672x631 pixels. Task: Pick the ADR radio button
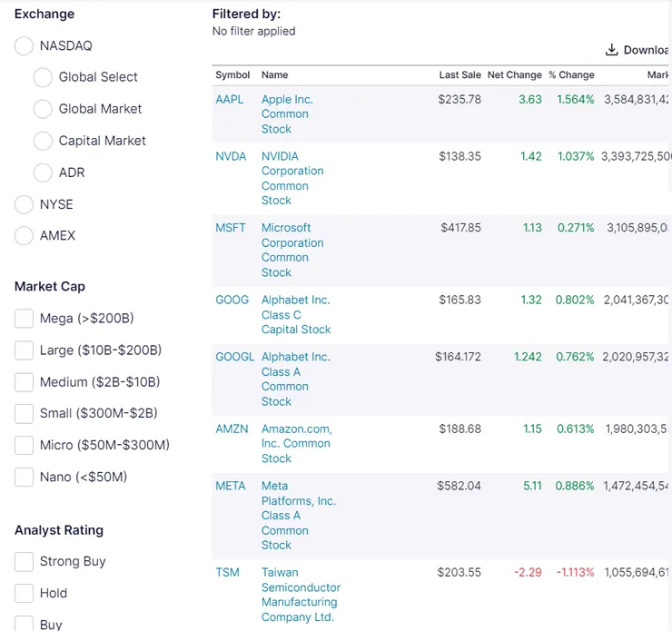tap(43, 173)
